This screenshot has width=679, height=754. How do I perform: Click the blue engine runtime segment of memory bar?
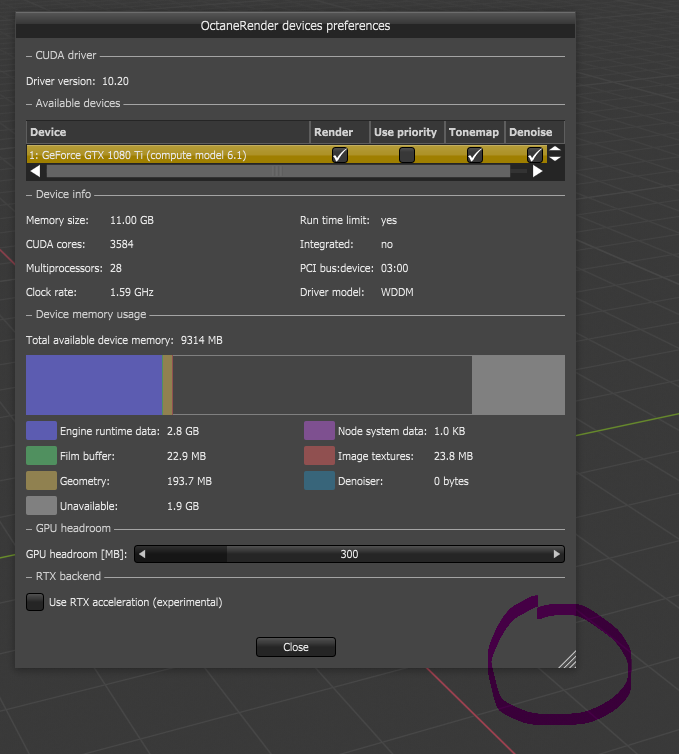pyautogui.click(x=94, y=385)
